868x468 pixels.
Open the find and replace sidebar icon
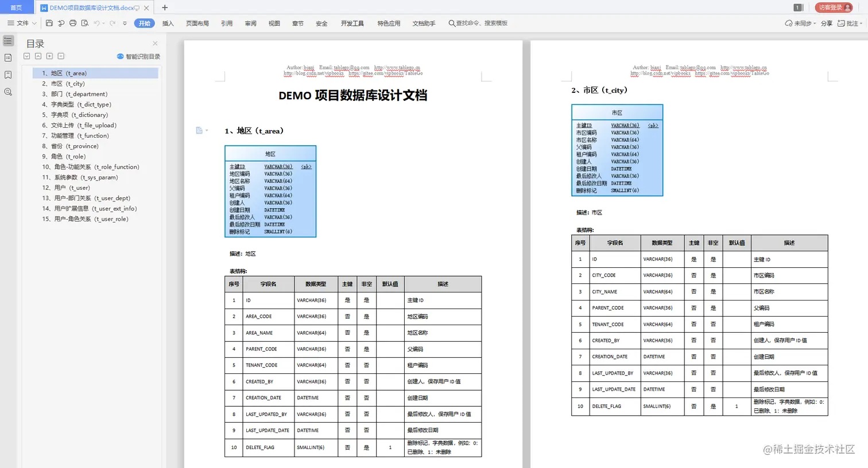click(x=8, y=92)
